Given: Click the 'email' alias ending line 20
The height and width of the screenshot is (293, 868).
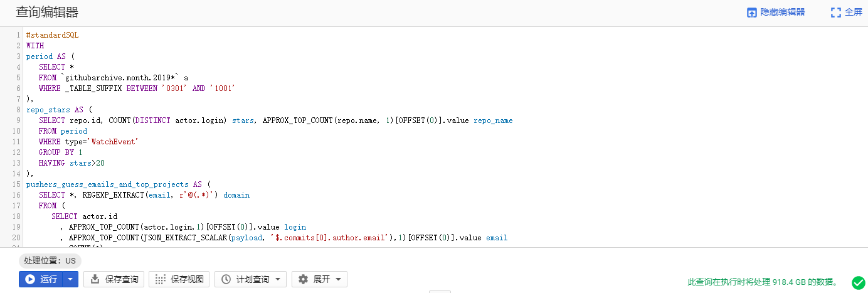Looking at the screenshot, I should click(x=497, y=238).
